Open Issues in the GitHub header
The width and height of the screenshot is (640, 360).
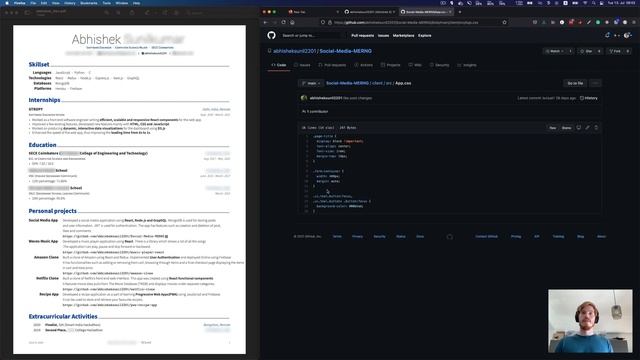383,36
